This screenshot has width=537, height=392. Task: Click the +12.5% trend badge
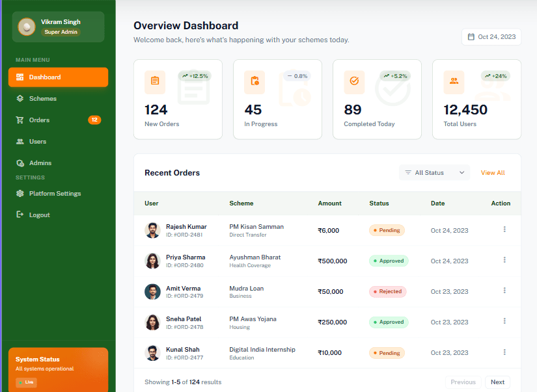pos(195,76)
